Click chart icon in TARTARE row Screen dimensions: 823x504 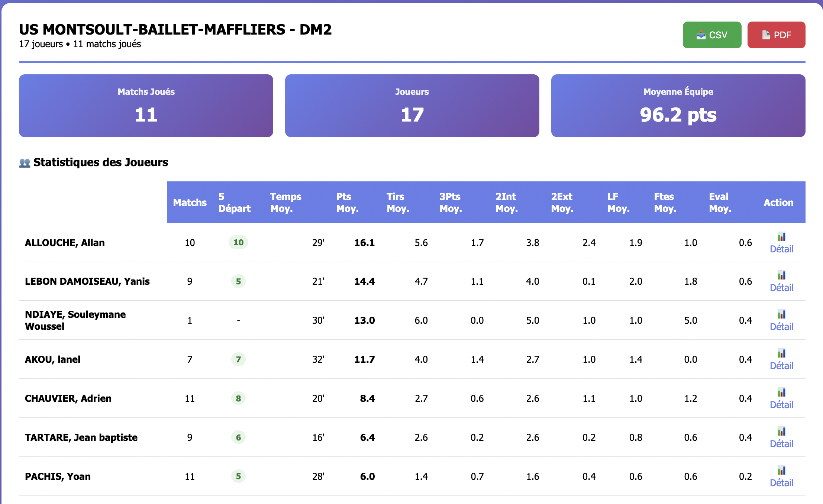pyautogui.click(x=781, y=432)
